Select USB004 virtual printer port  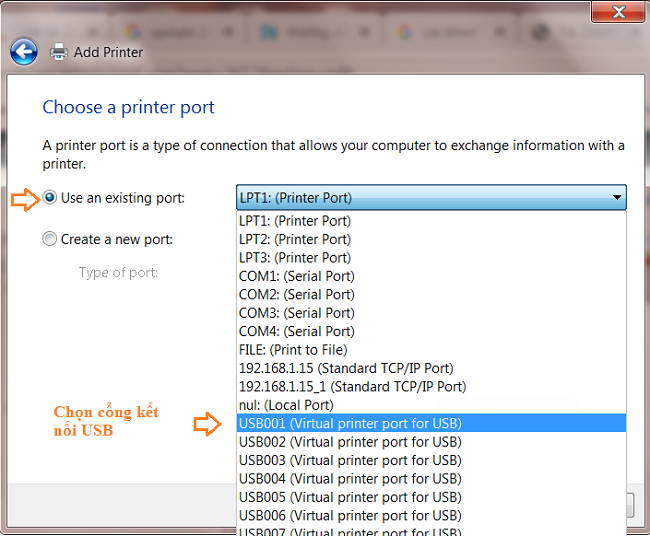[350, 478]
